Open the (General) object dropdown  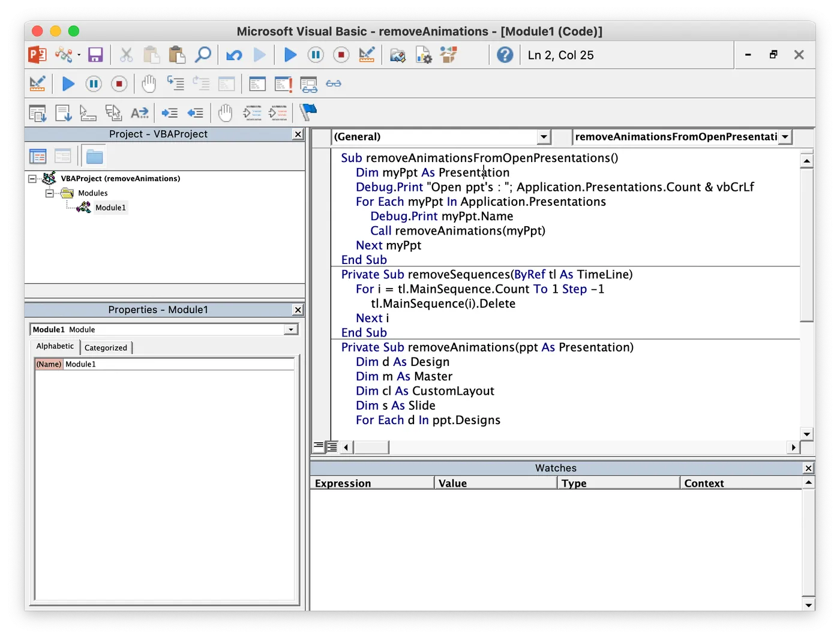coord(544,137)
